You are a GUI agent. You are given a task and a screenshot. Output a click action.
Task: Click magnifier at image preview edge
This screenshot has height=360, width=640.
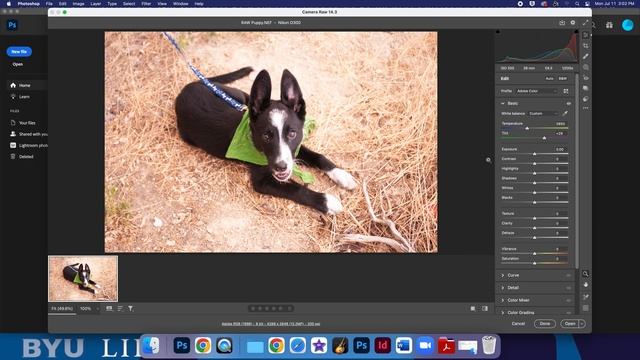(488, 160)
